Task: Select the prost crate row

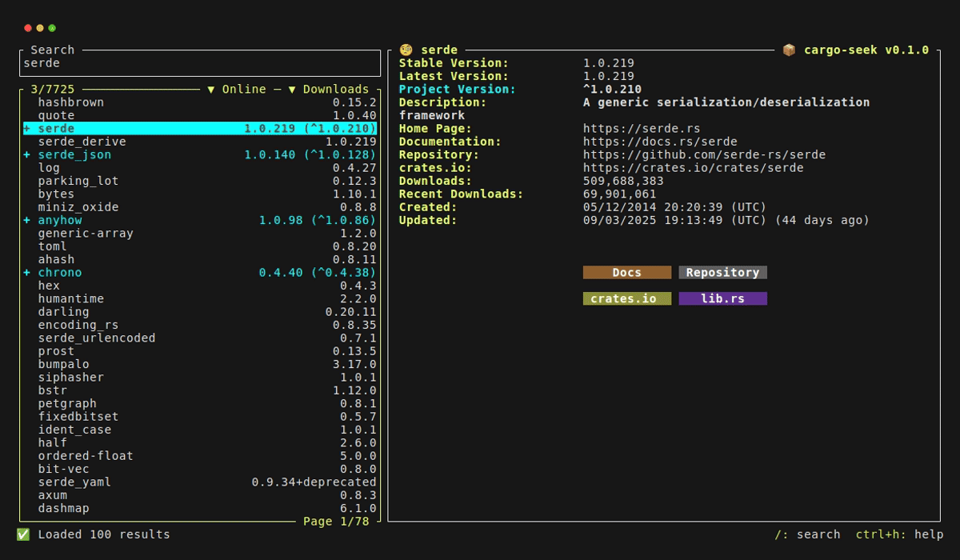Action: pos(200,351)
